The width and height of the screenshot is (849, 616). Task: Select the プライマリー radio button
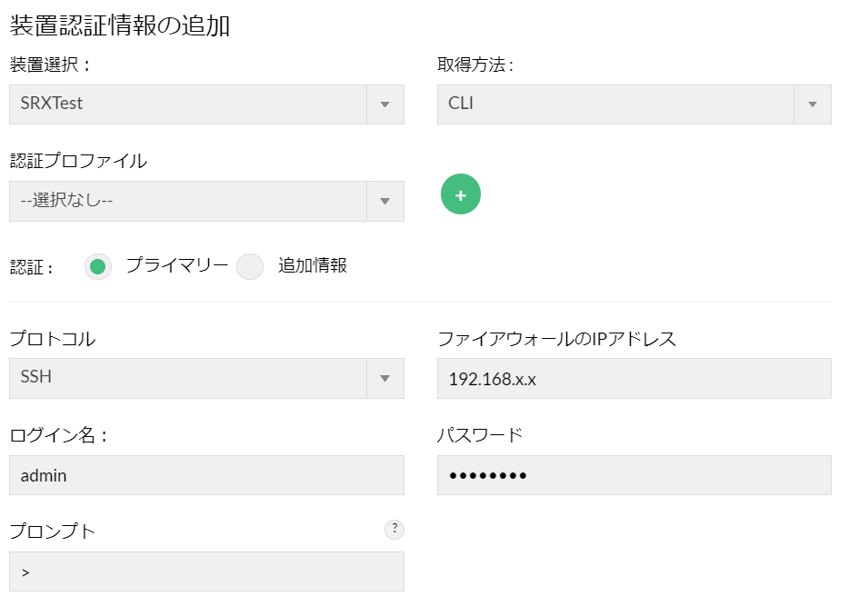[98, 266]
